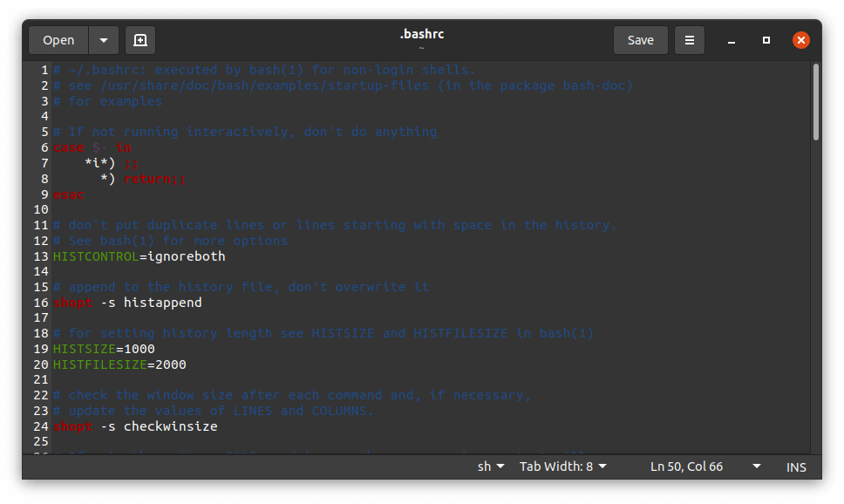Open the 'sh' language mode selector

490,466
